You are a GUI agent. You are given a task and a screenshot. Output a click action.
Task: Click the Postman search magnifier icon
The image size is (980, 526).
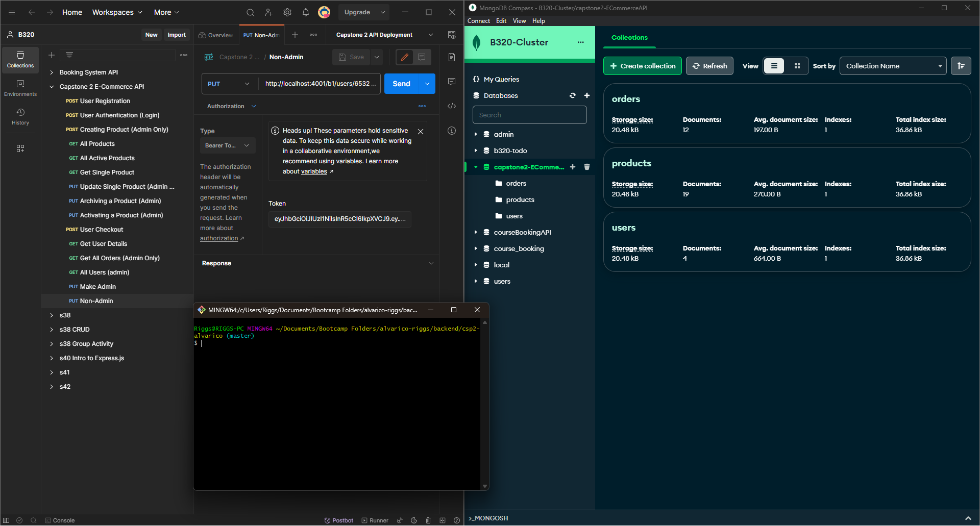pyautogui.click(x=250, y=12)
